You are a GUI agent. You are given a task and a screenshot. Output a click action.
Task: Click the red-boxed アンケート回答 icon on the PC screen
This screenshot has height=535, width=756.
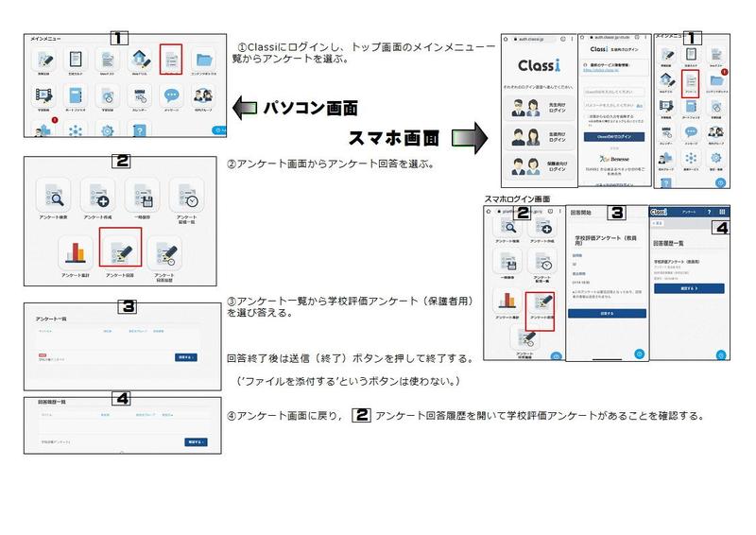[119, 250]
